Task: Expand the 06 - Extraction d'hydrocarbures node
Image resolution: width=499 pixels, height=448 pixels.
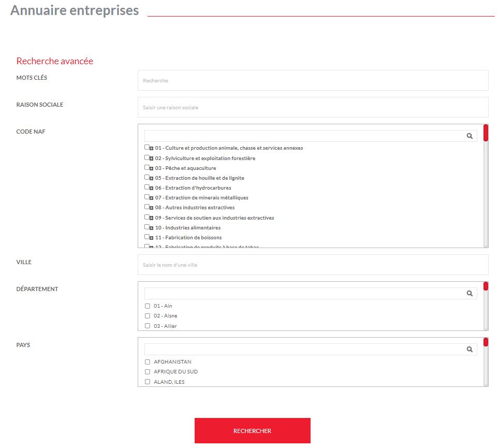Action: pos(151,189)
